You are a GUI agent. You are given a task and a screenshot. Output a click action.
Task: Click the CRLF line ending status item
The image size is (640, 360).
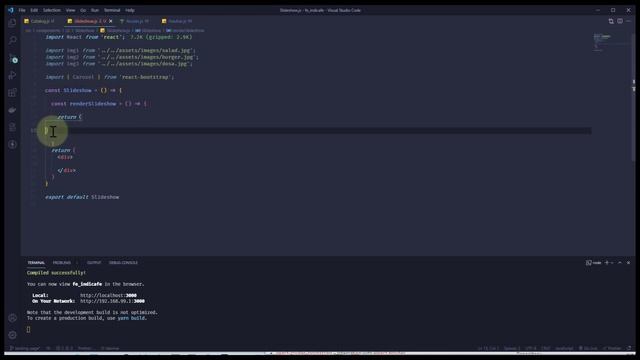pyautogui.click(x=546, y=349)
